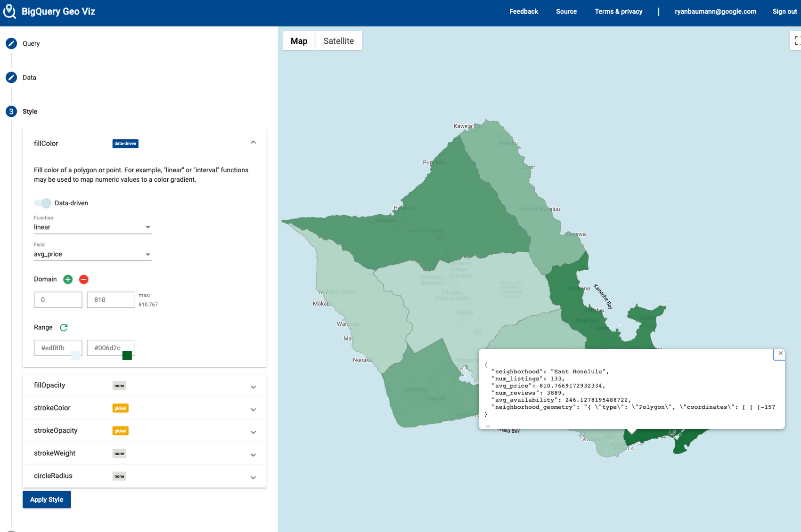The height and width of the screenshot is (532, 801).
Task: Edit the domain minimum field 0
Action: 58,300
